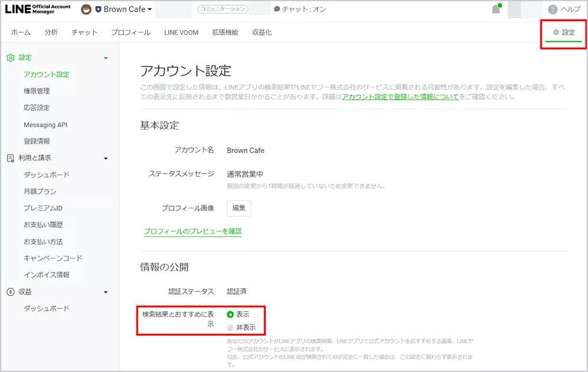The image size is (588, 372).
Task: Click the chat bubble icon in header
Action: [277, 9]
